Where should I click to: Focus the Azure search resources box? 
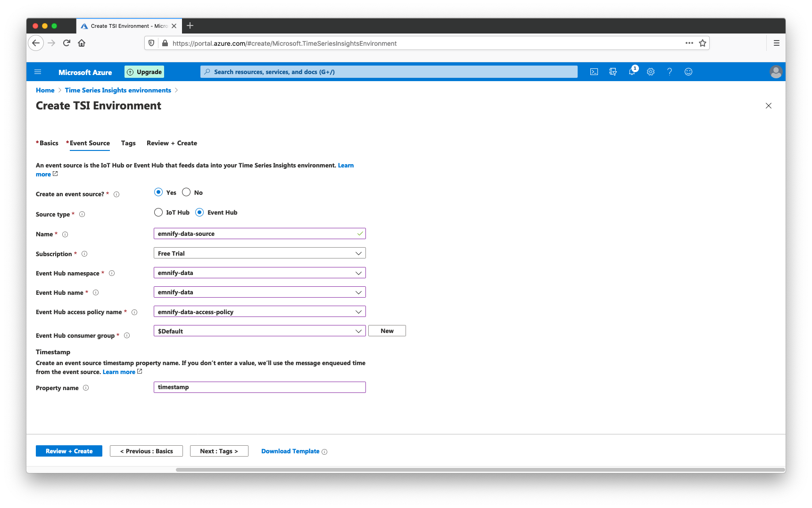[389, 72]
